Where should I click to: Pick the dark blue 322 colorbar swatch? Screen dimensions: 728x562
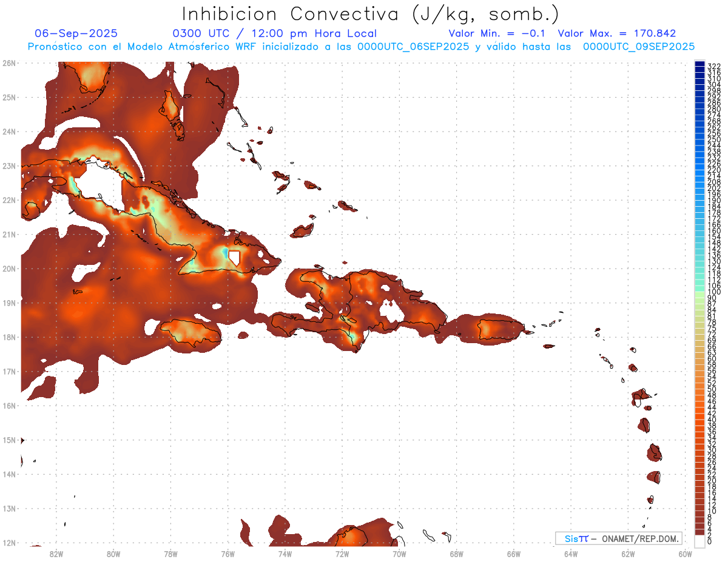(699, 65)
